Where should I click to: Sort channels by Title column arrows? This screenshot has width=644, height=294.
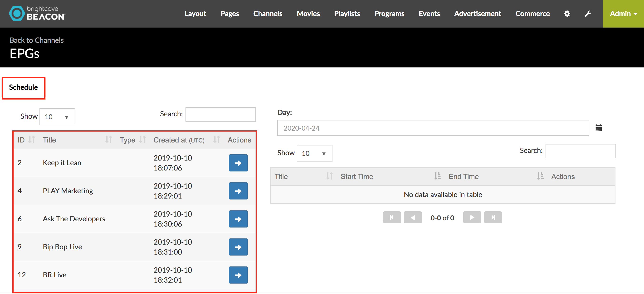[x=108, y=139]
